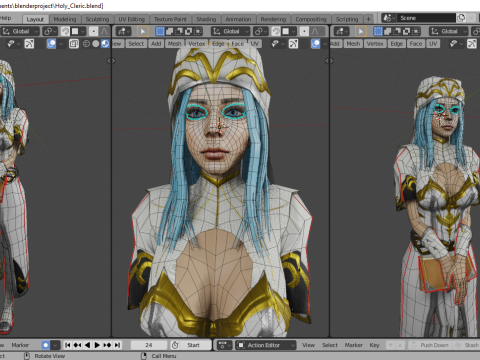Toggle proportional editing in the middle viewport header

click(304, 31)
